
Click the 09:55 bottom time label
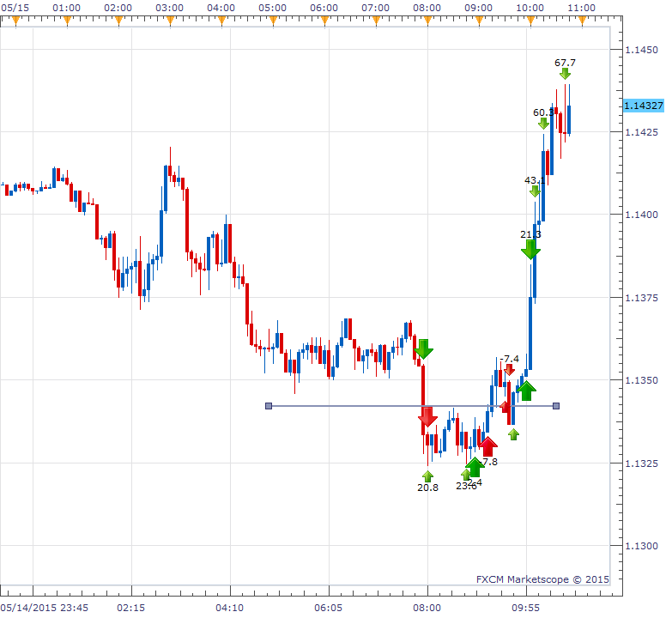pyautogui.click(x=526, y=608)
